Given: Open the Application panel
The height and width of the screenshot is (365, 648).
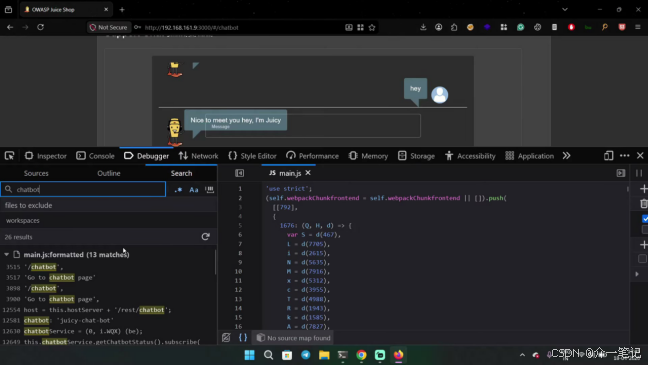Looking at the screenshot, I should click(x=529, y=156).
